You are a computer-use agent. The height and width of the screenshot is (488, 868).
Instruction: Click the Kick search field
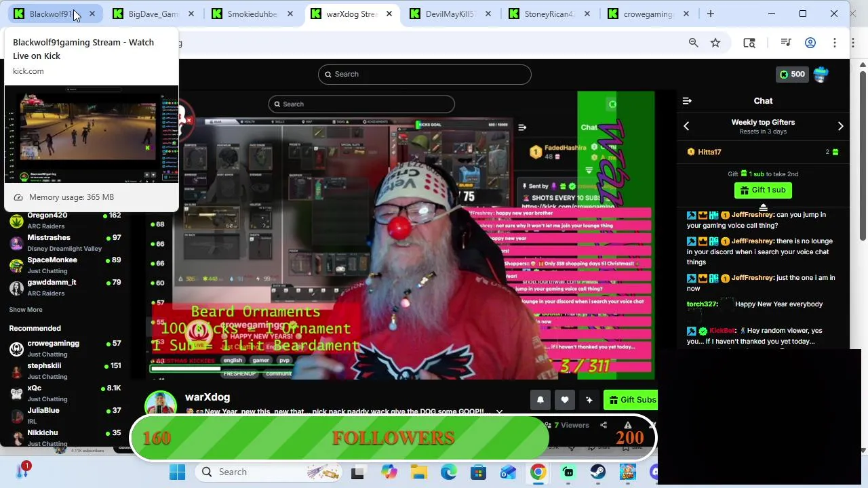pyautogui.click(x=425, y=75)
